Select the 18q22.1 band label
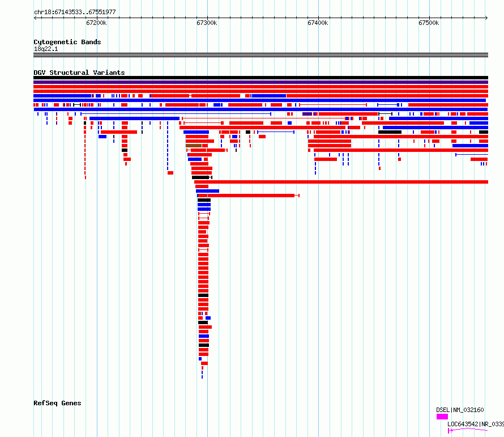 [x=46, y=49]
